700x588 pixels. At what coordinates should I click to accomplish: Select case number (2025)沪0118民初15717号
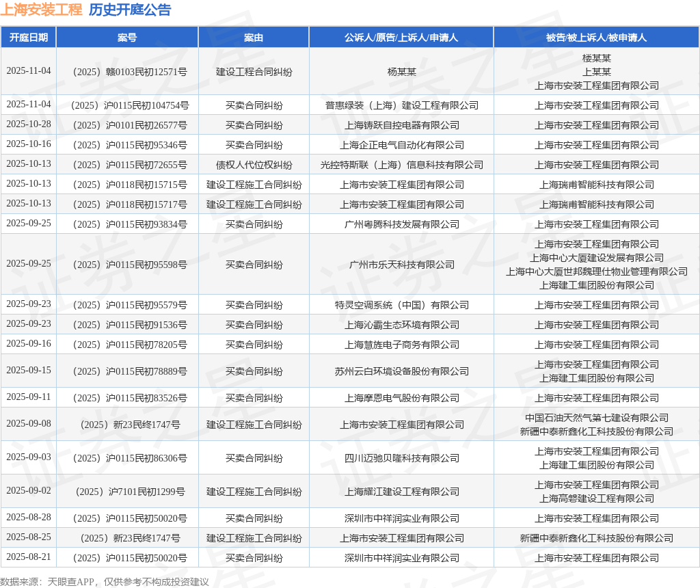130,205
